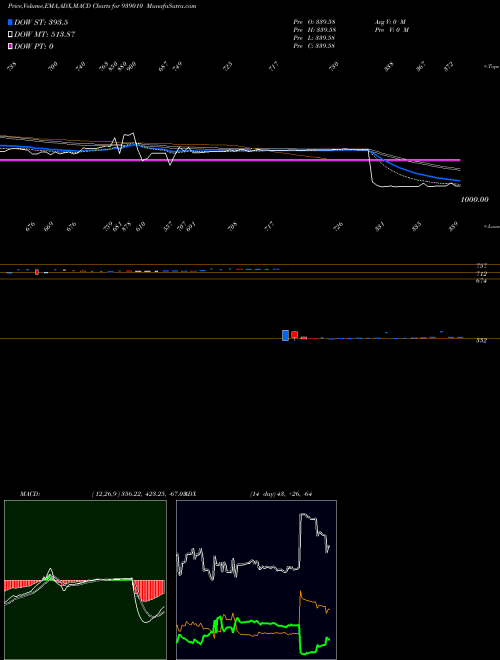
Task: Click the large blue candlestick near 332
Action: [285, 335]
